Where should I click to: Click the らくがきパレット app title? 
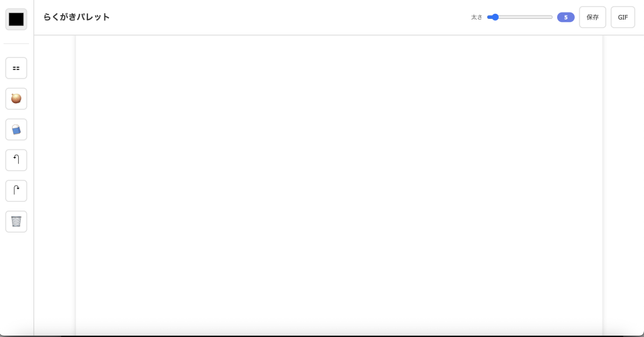[x=77, y=17]
